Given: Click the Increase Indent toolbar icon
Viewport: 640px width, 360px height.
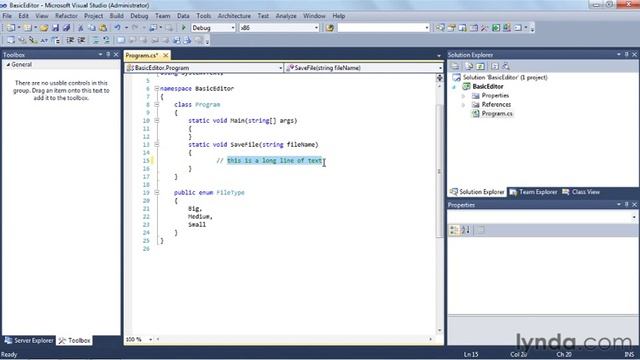Looking at the screenshot, I should coord(81,40).
